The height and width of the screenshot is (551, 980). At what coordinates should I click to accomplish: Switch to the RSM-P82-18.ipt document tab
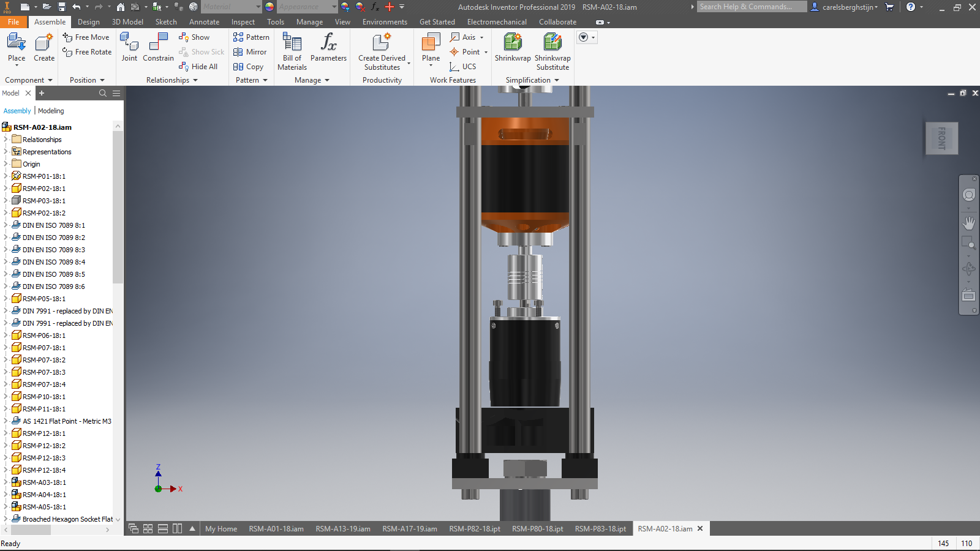(x=475, y=529)
